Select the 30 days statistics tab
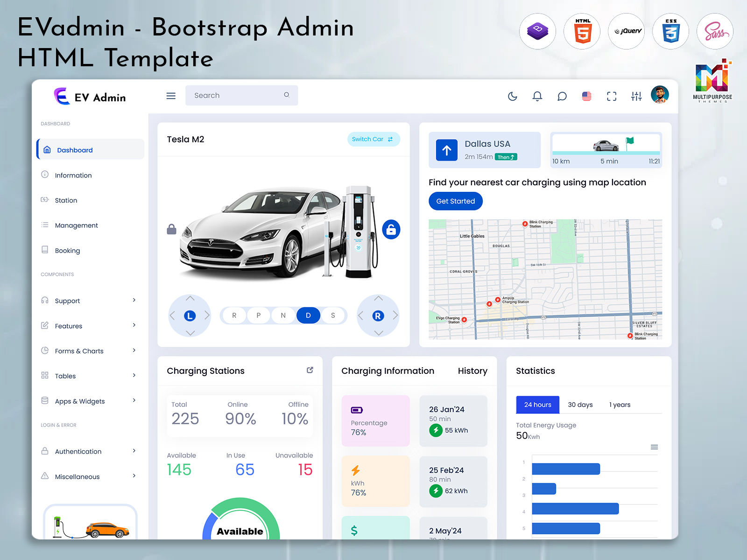This screenshot has width=747, height=560. [580, 405]
